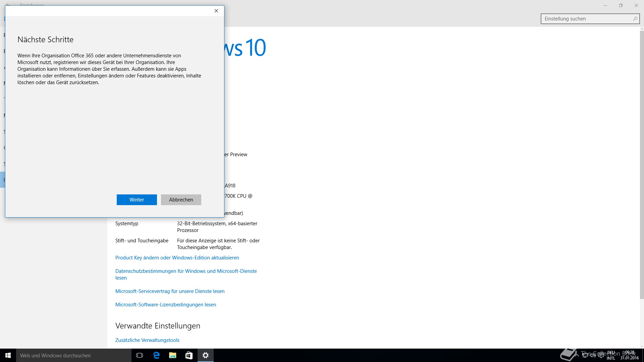Close the Einstellungen window
Image resolution: width=644 pixels, height=362 pixels.
click(636, 5)
